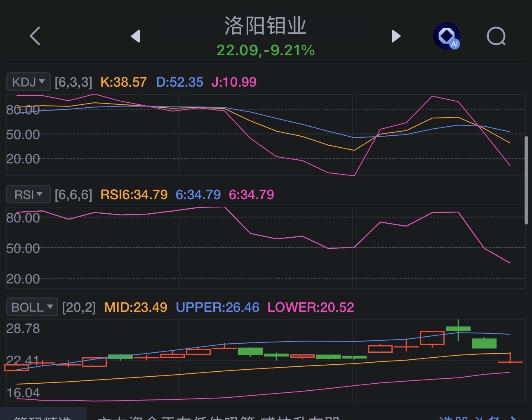Tap the UPPER:26.46 value

pos(217,307)
